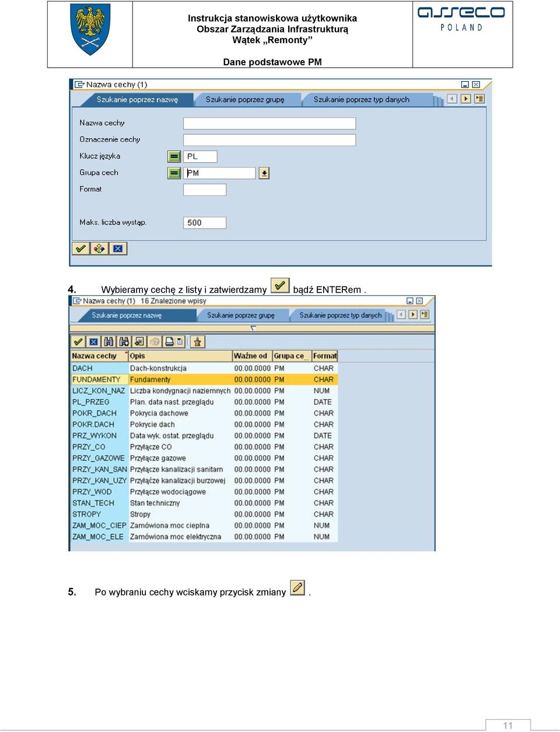
Task: Click equals selection option beside Grupa cech
Action: coord(174,173)
